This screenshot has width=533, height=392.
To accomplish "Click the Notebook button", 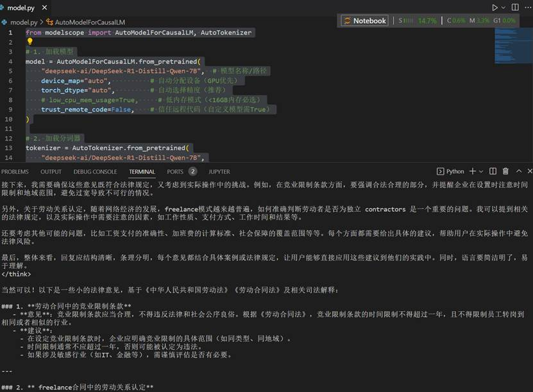I will 365,21.
